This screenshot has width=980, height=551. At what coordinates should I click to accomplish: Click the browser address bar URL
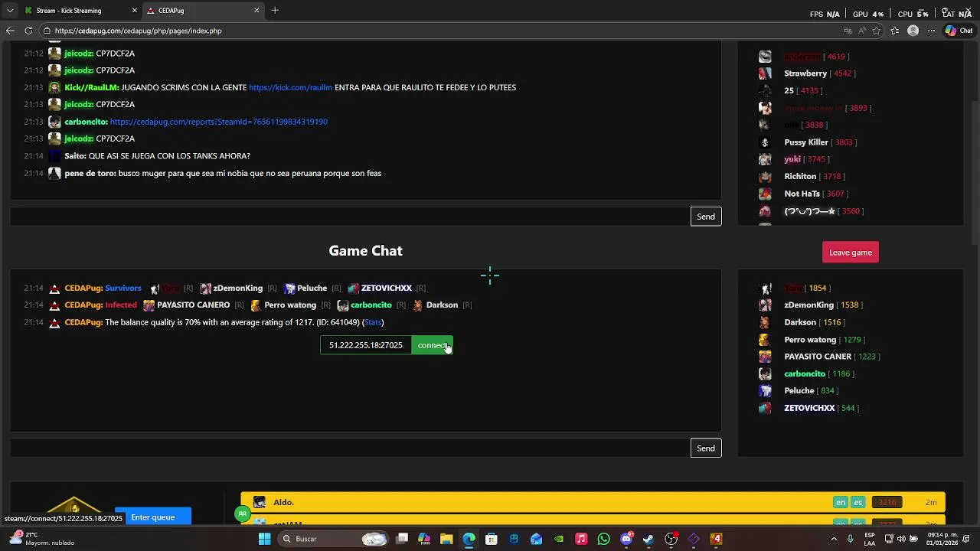138,31
